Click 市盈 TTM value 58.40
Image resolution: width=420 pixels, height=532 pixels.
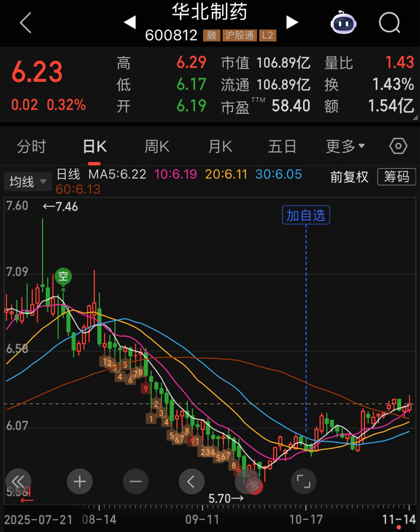(291, 106)
